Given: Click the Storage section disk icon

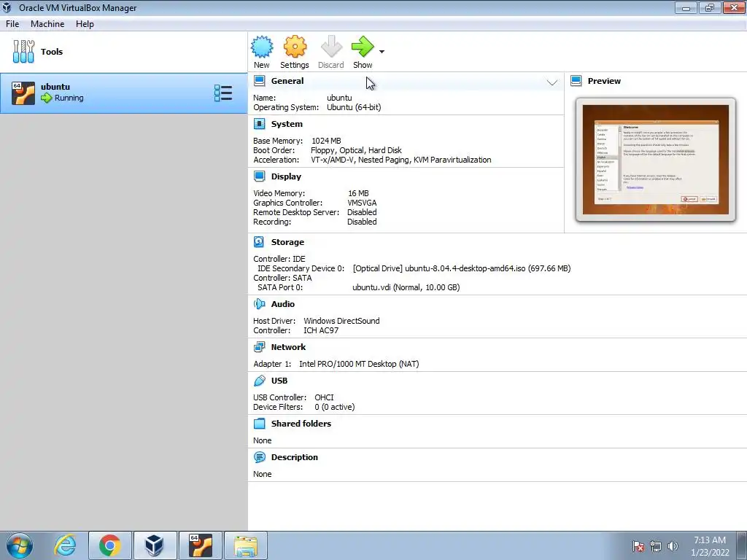Looking at the screenshot, I should [x=259, y=242].
